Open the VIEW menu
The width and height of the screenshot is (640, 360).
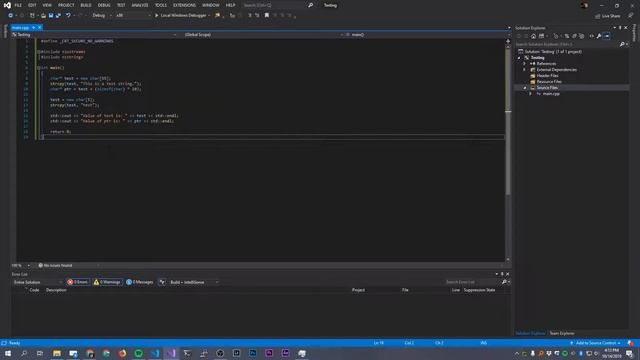47,5
